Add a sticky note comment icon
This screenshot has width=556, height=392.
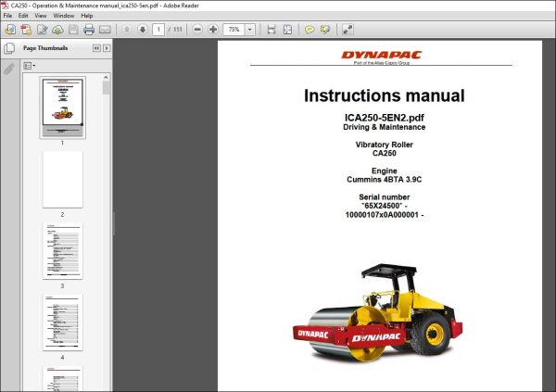[310, 30]
